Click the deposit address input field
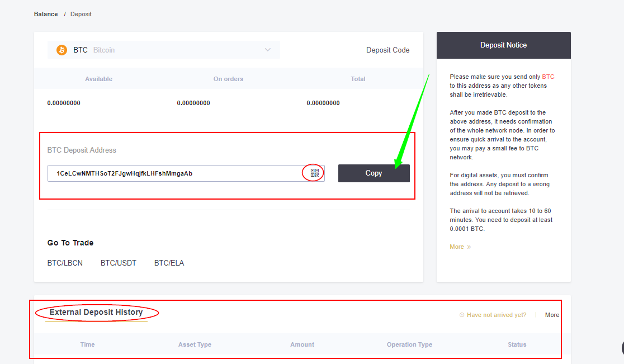 (186, 173)
